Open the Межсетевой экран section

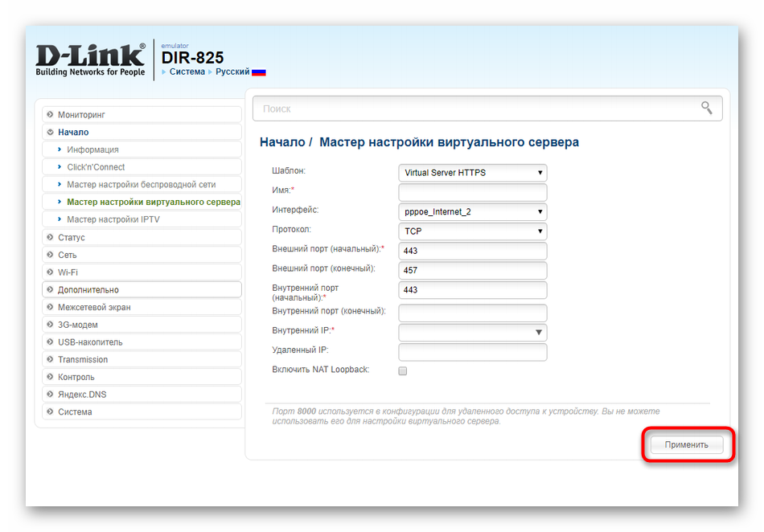[x=94, y=307]
